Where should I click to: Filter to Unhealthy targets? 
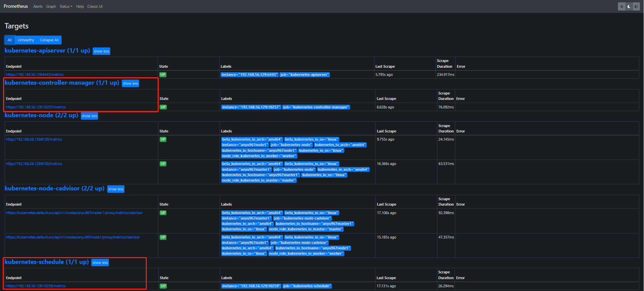[x=26, y=40]
